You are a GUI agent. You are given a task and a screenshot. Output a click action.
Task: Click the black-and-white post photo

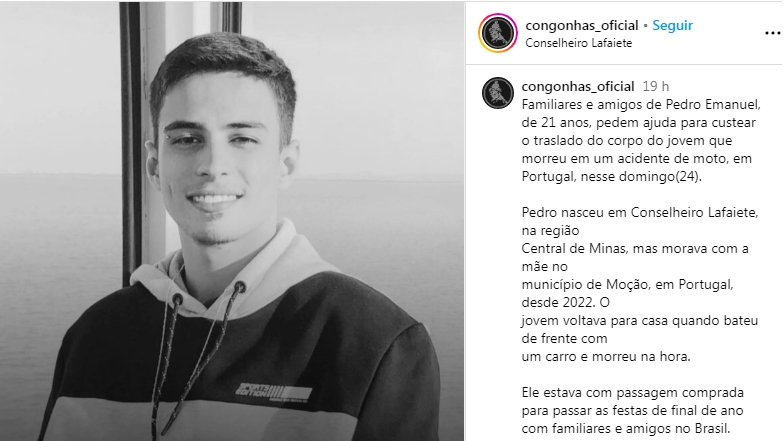[x=232, y=221]
